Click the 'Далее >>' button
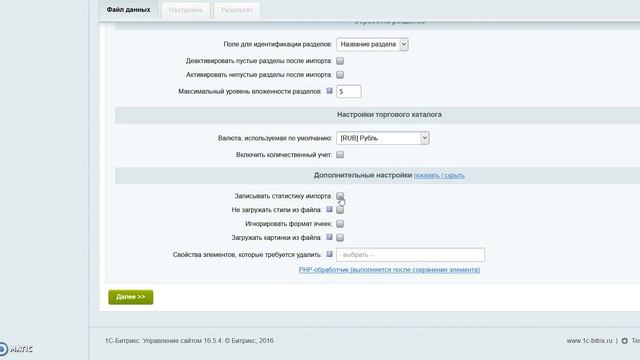 (131, 297)
